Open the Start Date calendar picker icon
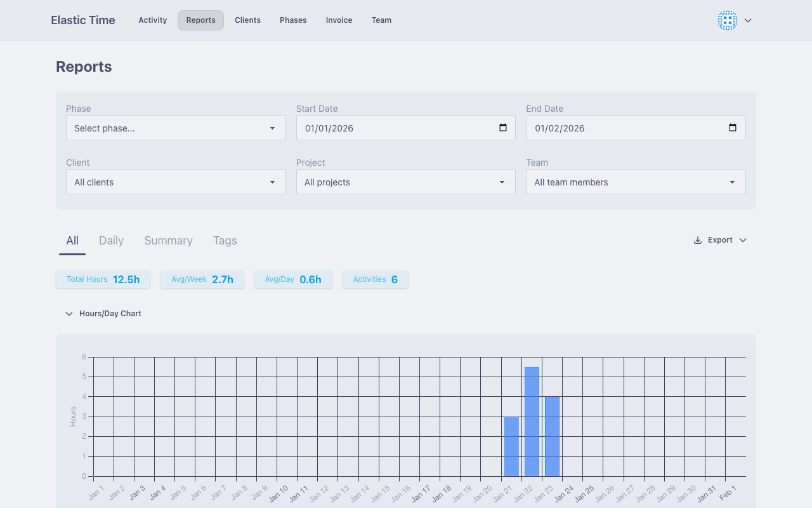The image size is (812, 508). 503,128
